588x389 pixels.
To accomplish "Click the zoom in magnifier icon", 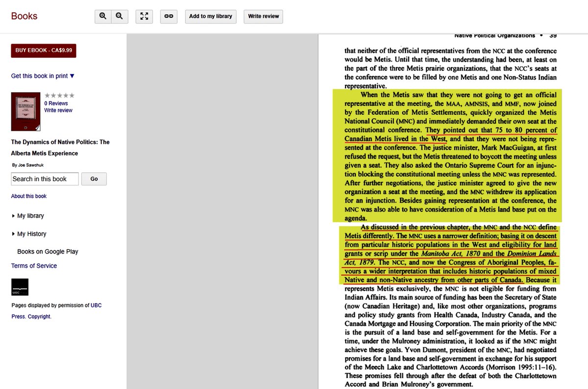I will [103, 16].
